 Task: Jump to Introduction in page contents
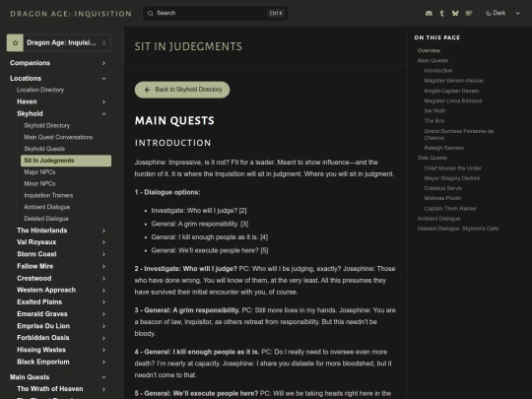pyautogui.click(x=438, y=71)
